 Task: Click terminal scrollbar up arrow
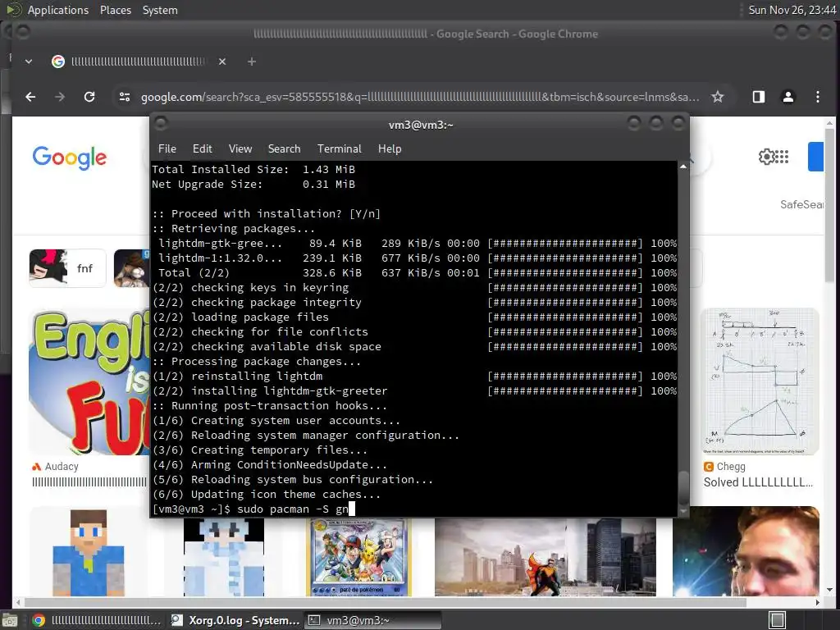(683, 167)
